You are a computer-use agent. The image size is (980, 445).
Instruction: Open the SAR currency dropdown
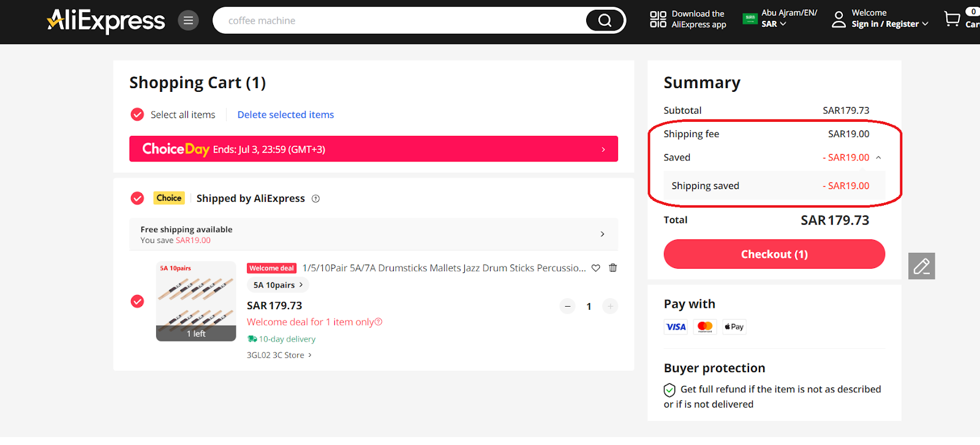point(774,24)
